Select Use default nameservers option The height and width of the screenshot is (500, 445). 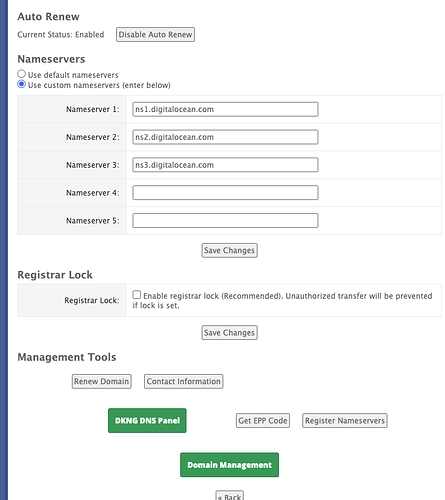[21, 74]
